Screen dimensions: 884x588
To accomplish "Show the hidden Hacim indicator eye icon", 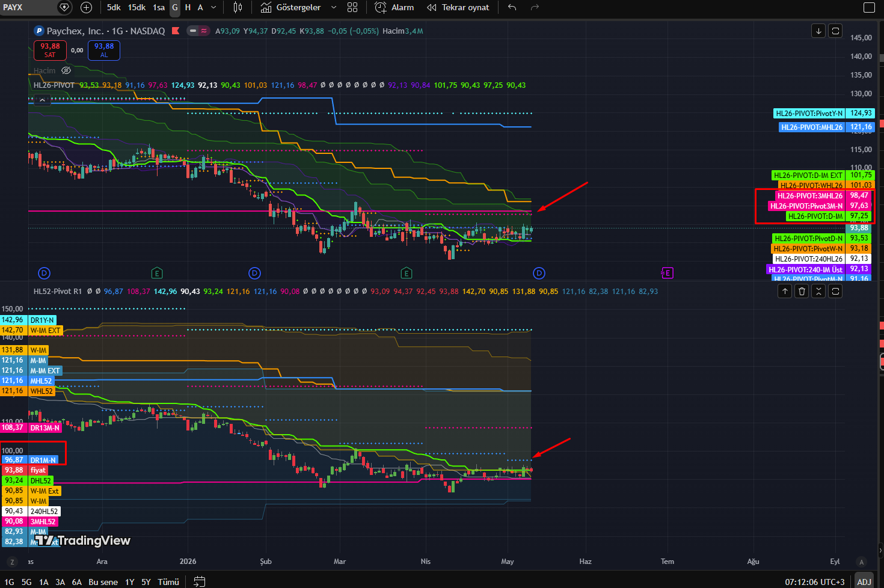I will [66, 70].
